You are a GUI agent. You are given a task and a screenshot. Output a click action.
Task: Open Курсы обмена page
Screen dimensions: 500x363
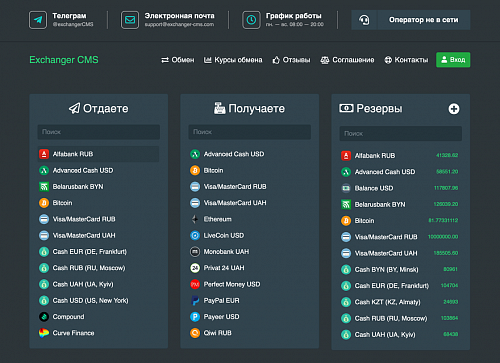(x=233, y=60)
